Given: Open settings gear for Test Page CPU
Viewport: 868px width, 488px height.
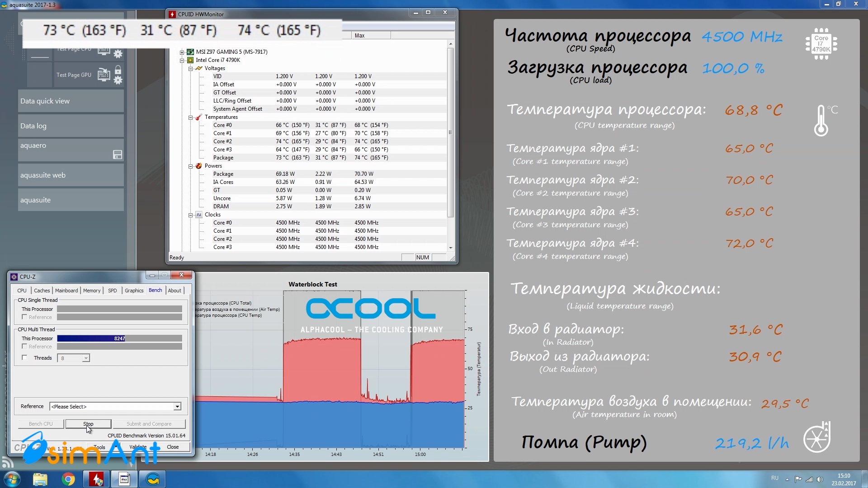Looking at the screenshot, I should [118, 54].
